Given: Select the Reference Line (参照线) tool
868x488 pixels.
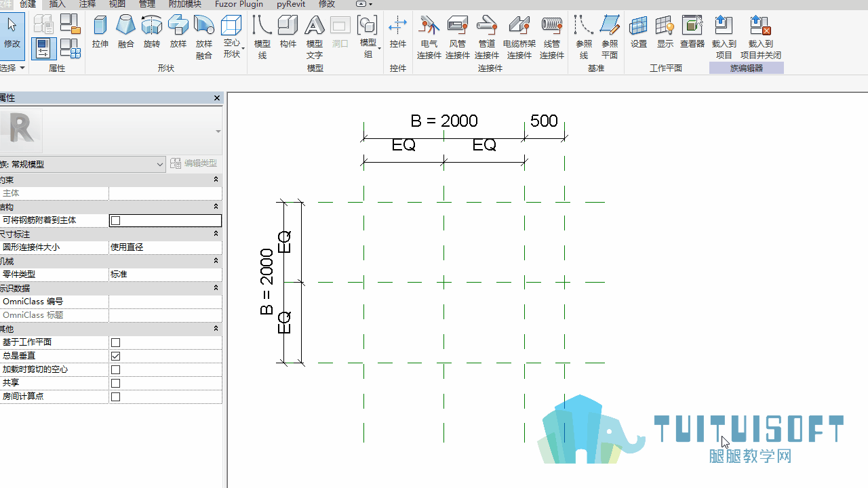Looking at the screenshot, I should tap(583, 37).
